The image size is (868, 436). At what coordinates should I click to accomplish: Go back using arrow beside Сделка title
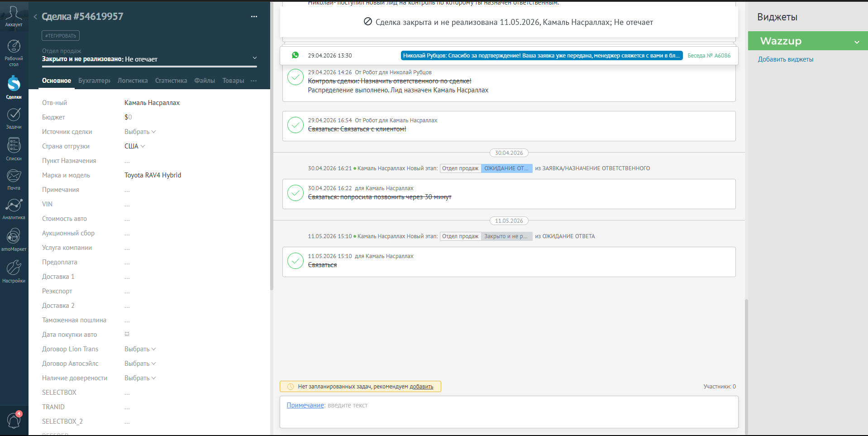35,17
